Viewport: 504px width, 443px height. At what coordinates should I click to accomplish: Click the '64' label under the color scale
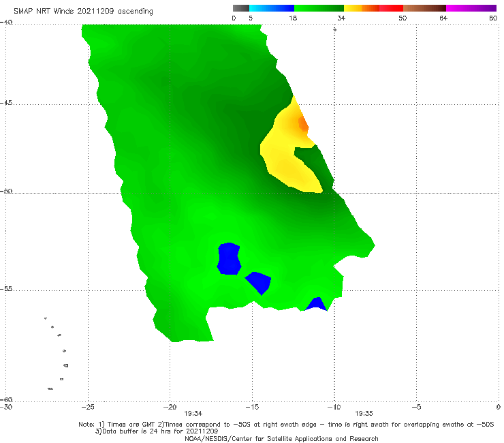click(443, 18)
